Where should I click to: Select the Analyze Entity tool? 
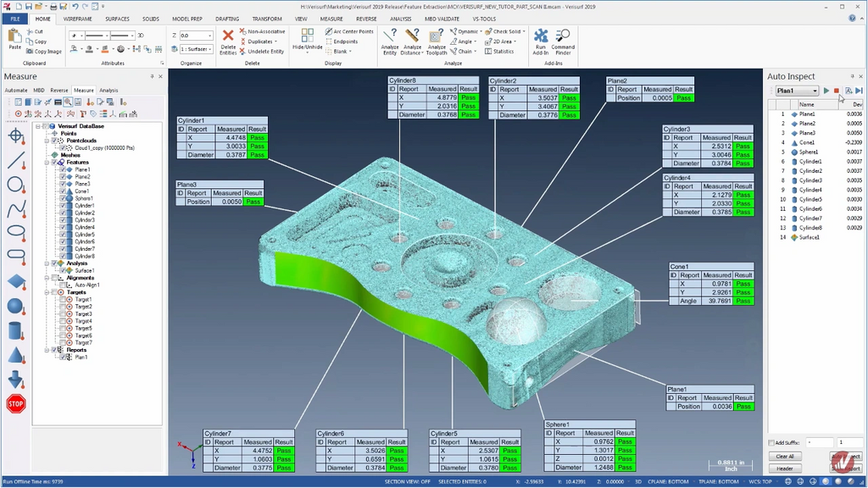tap(389, 42)
